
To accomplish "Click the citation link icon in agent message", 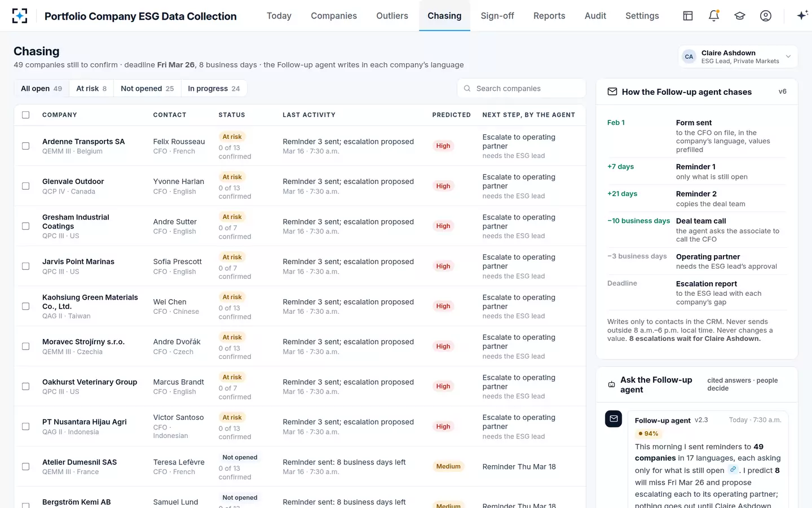I will click(733, 470).
